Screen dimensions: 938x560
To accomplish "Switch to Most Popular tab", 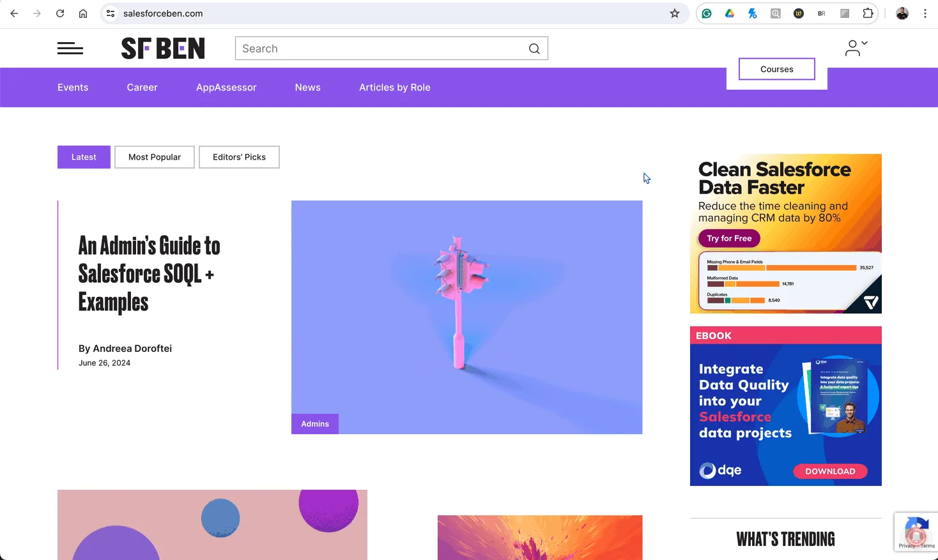I will pos(155,157).
